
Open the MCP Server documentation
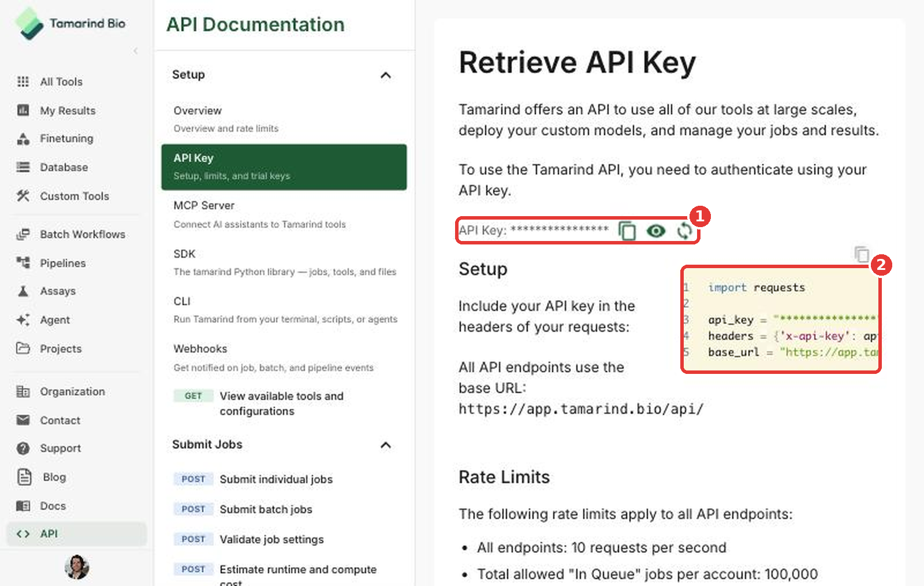[284, 214]
